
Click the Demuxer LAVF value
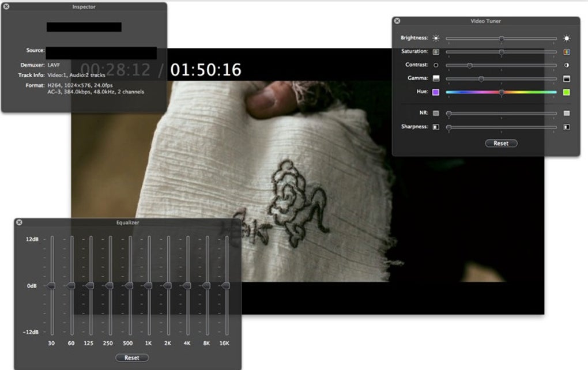(x=54, y=65)
